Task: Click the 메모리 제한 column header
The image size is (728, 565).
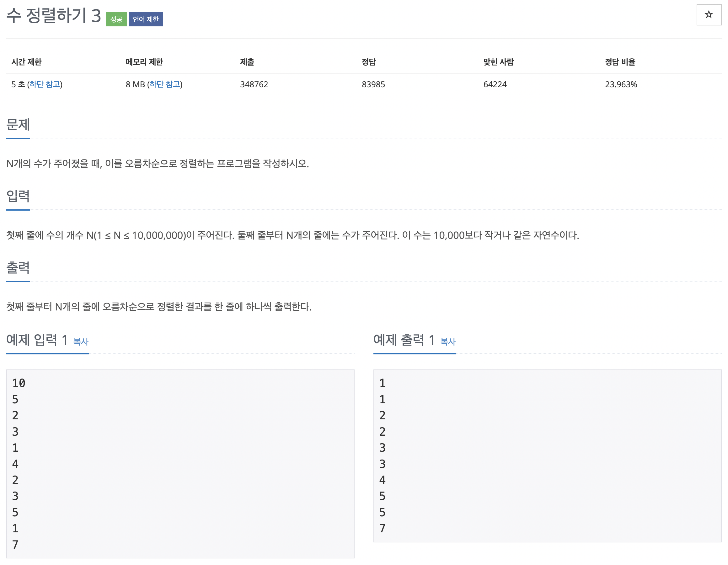Action: [x=144, y=62]
